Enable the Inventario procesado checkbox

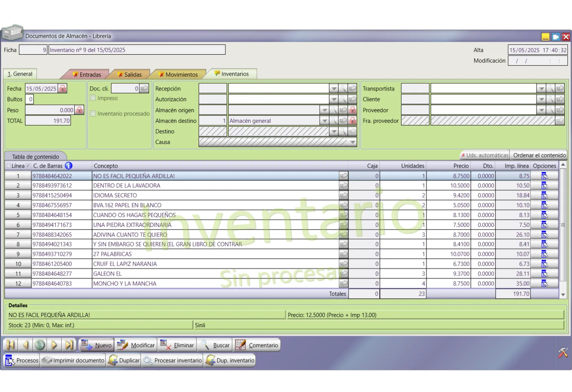(93, 113)
